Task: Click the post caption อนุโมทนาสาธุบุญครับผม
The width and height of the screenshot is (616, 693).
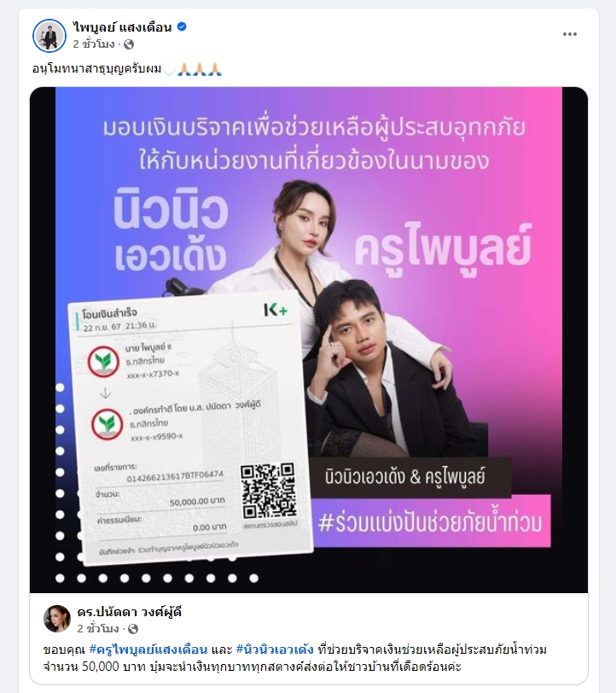Action: (x=96, y=69)
